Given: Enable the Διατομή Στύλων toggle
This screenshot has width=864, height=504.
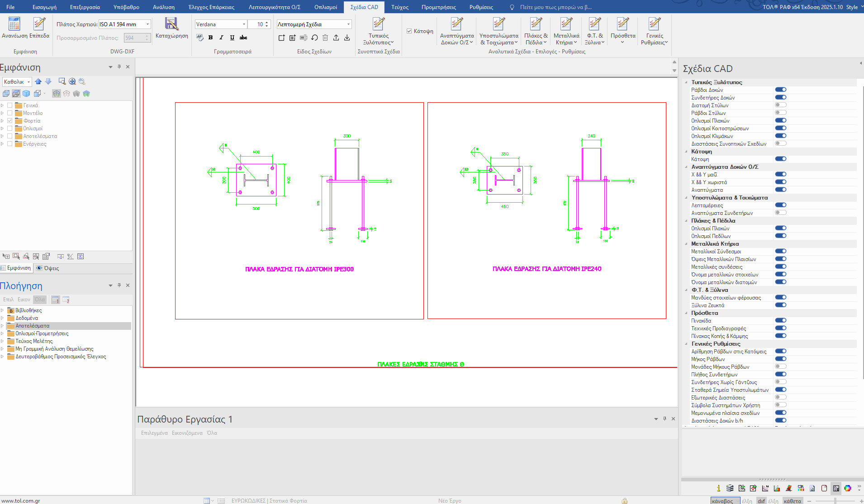Looking at the screenshot, I should [x=781, y=105].
